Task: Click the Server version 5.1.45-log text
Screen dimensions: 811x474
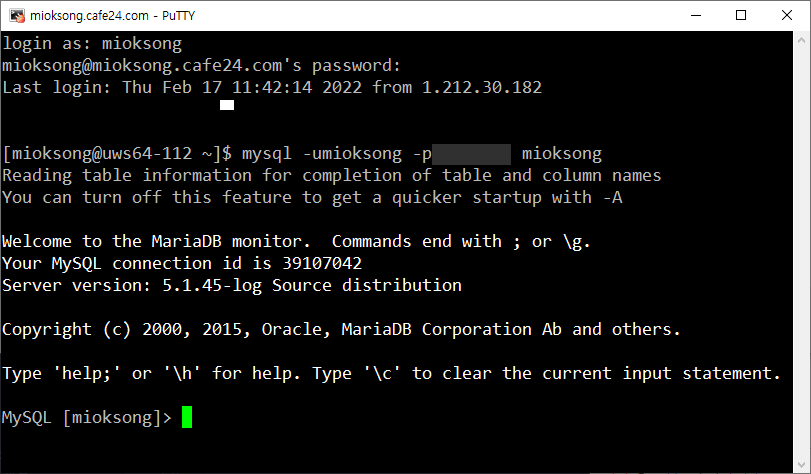Action: click(232, 285)
